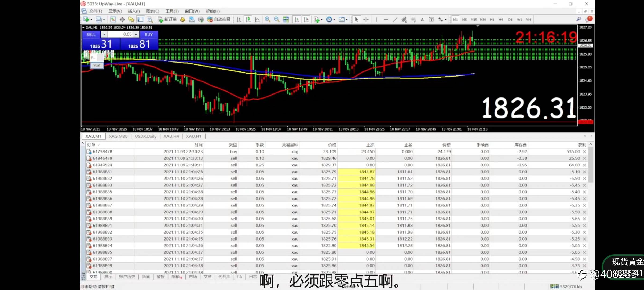Image resolution: width=644 pixels, height=290 pixels.
Task: Expand the new chart dropdown arrow
Action: (x=91, y=19)
